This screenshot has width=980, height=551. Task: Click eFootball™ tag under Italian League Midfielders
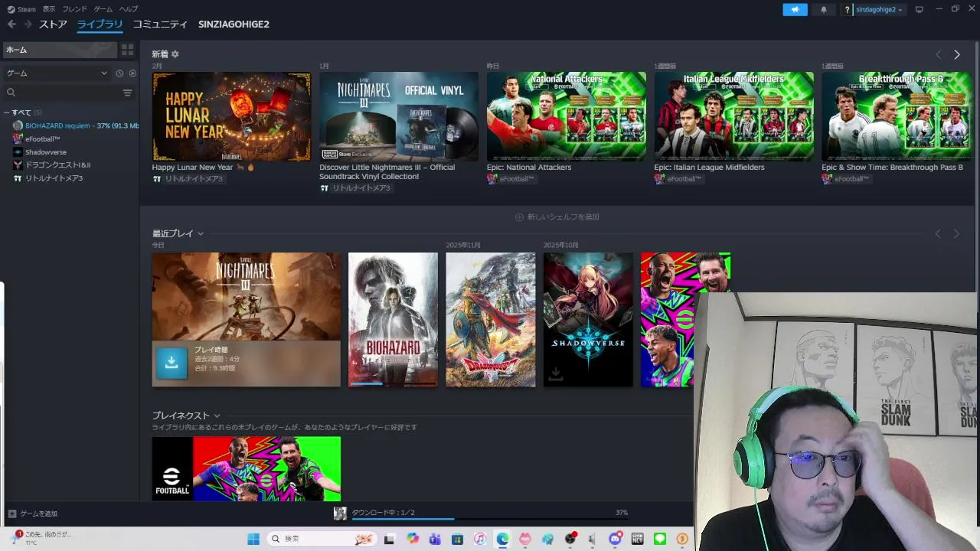[678, 179]
